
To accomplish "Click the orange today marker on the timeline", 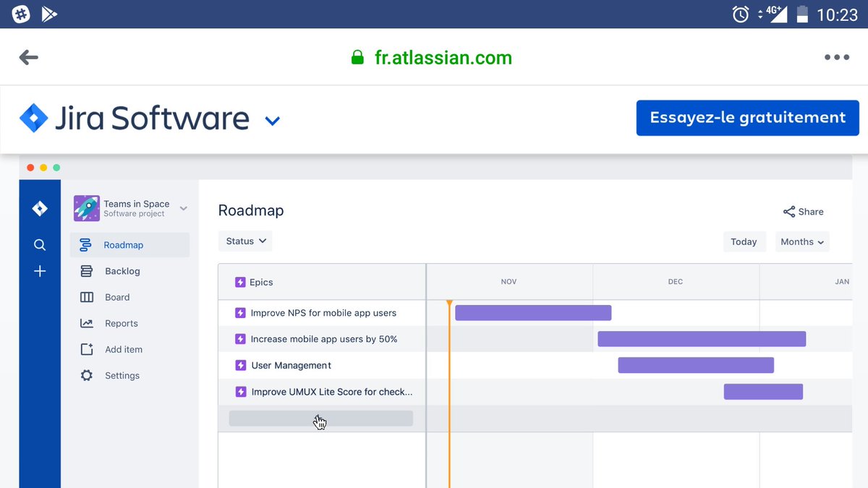I will click(449, 304).
